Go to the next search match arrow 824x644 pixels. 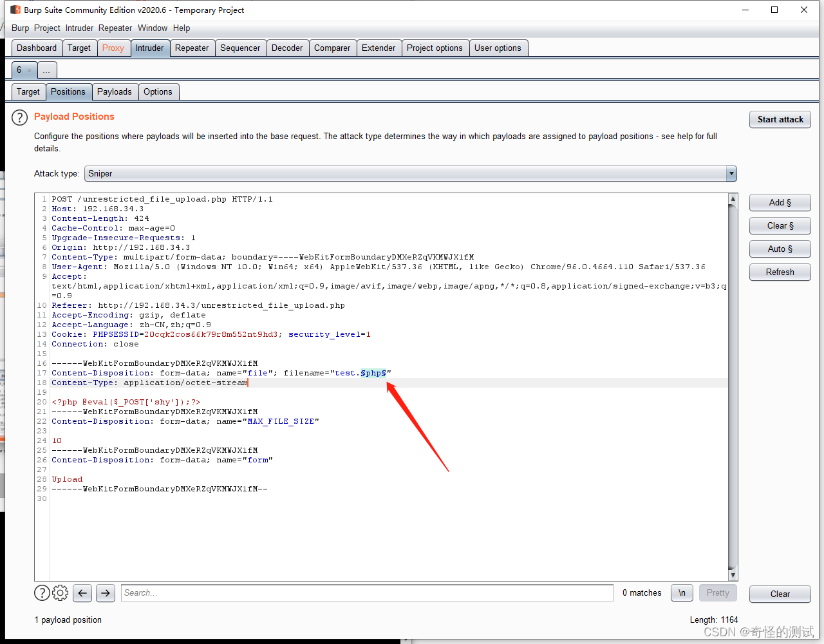pyautogui.click(x=106, y=593)
